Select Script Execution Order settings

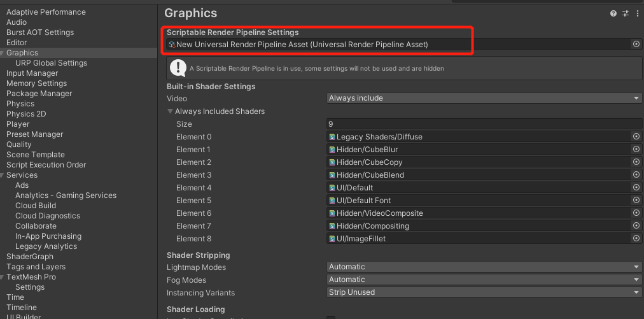46,165
